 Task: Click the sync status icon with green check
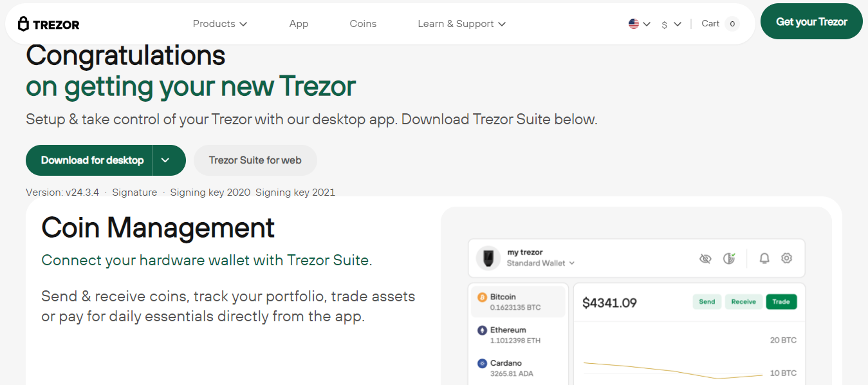tap(728, 258)
